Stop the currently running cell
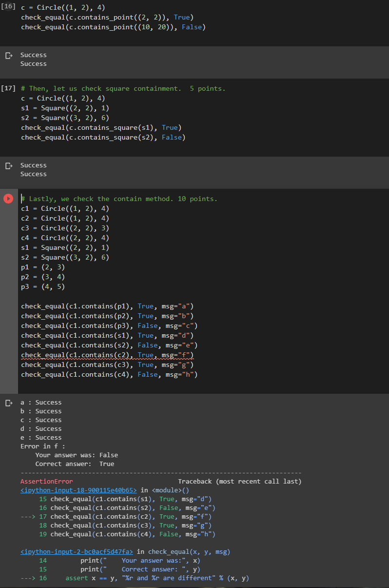 pos(8,198)
